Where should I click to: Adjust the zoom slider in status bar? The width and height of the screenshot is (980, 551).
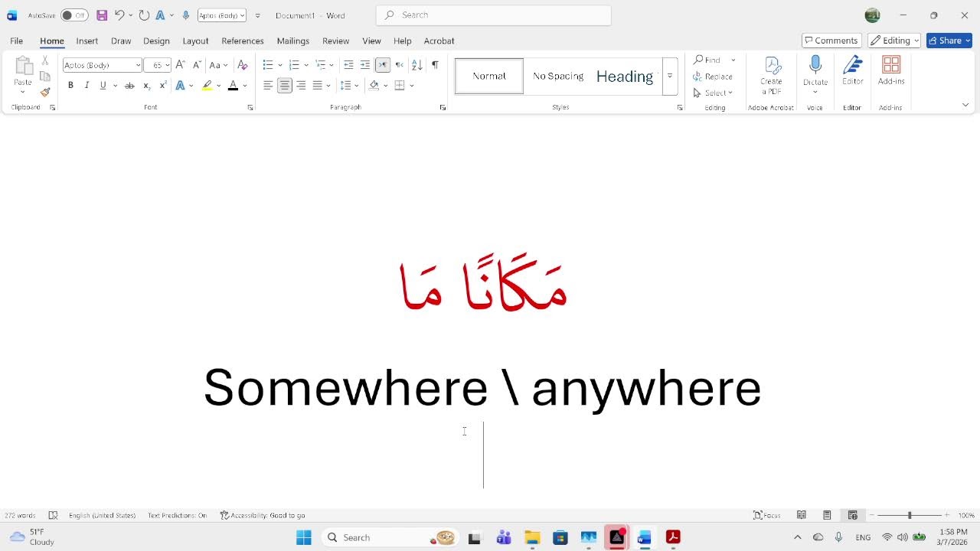pyautogui.click(x=910, y=515)
